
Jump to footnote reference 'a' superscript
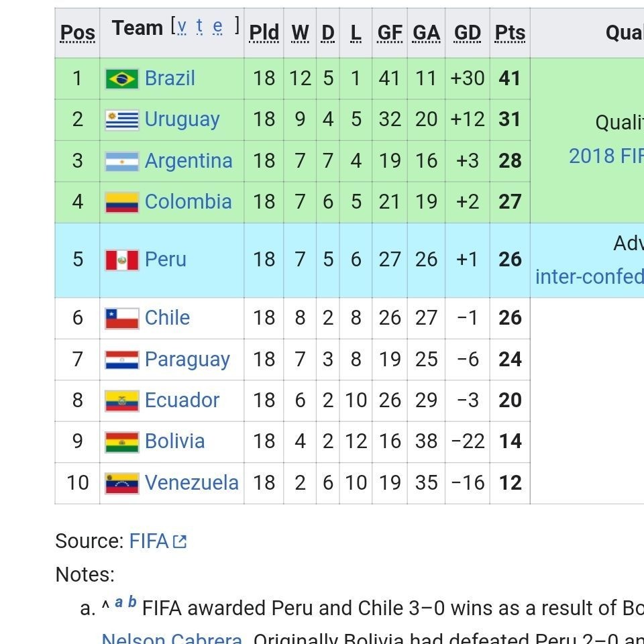click(x=119, y=602)
